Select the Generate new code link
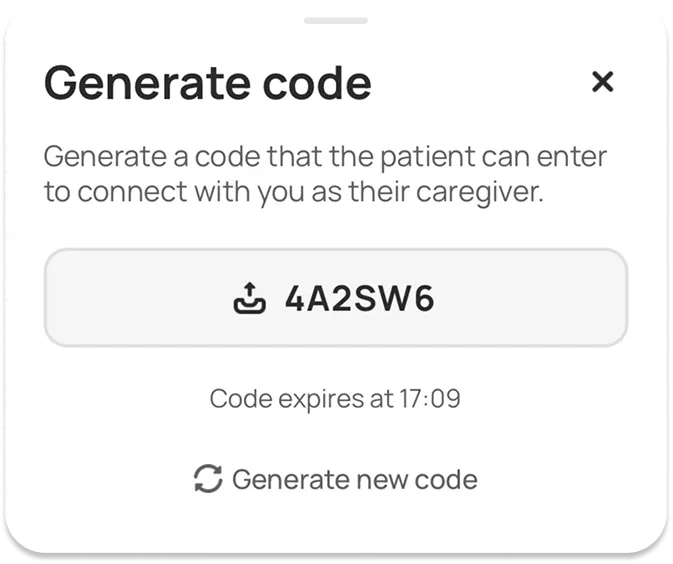This screenshot has height=564, width=673. pos(336,479)
